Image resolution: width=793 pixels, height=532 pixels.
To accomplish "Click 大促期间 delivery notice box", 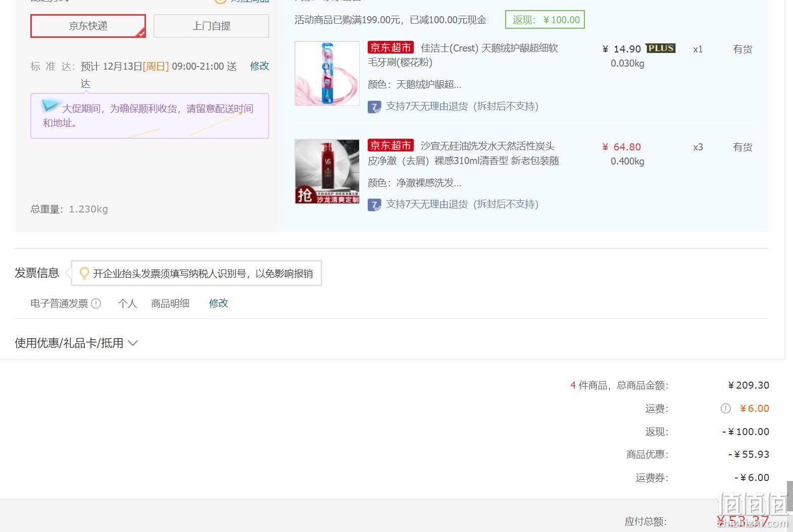I will coord(150,116).
